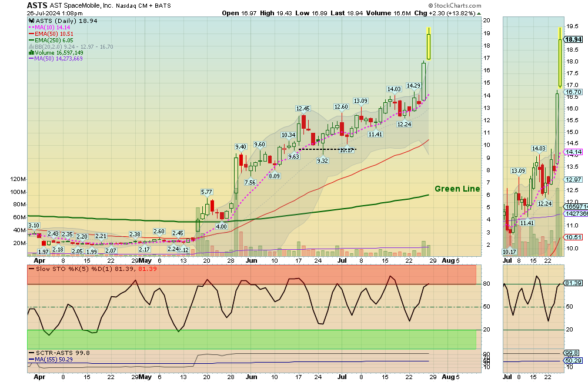Select the ASTS ticker symbol title

tap(37, 5)
